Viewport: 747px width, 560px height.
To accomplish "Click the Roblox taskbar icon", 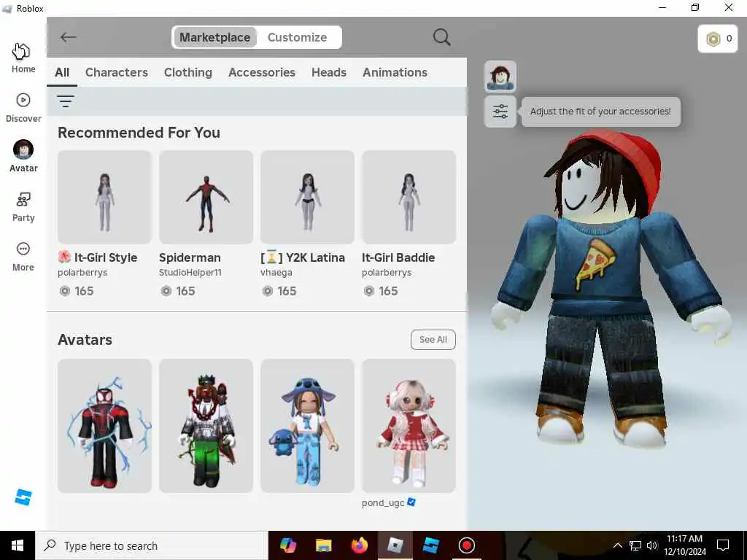I will [x=395, y=545].
